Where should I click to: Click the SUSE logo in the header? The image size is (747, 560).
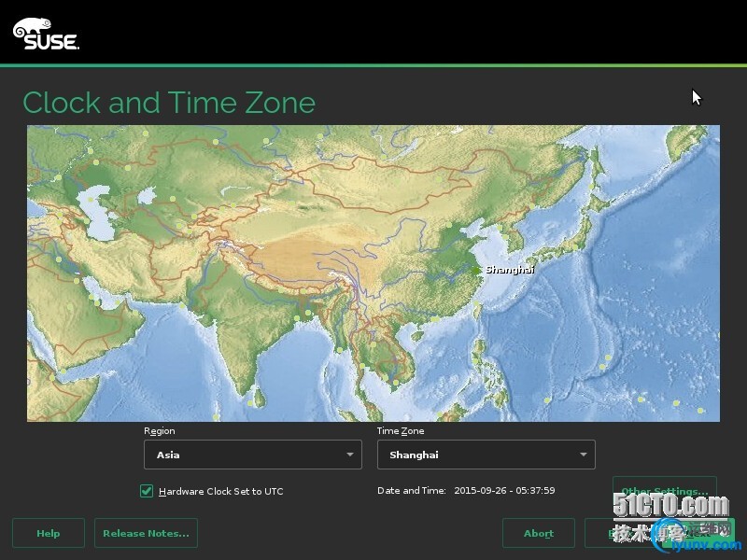pos(46,34)
